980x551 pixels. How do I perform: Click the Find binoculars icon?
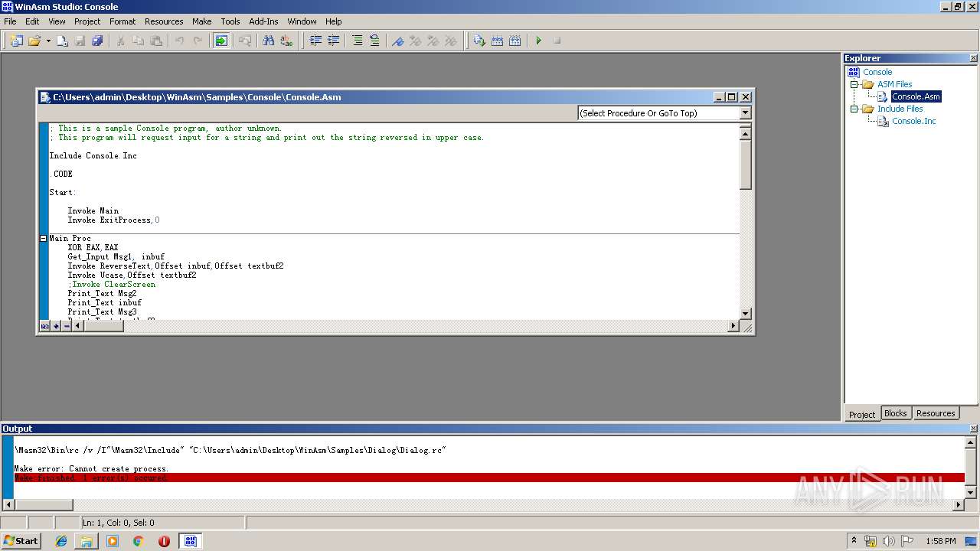[x=268, y=41]
